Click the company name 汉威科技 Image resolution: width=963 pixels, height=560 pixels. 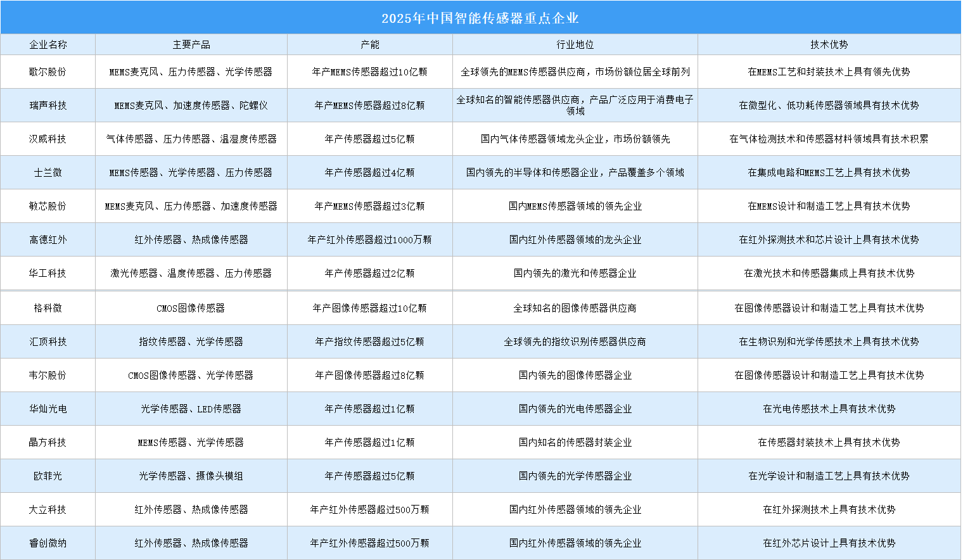tap(48, 139)
